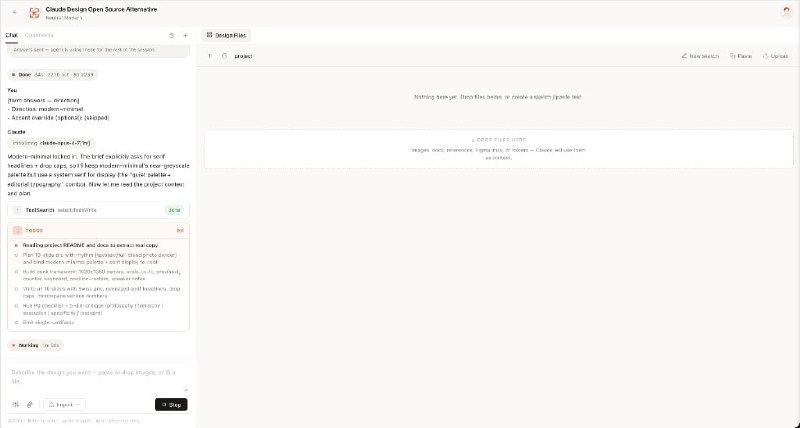800x428 pixels.
Task: Click the Upload button
Action: pyautogui.click(x=775, y=56)
